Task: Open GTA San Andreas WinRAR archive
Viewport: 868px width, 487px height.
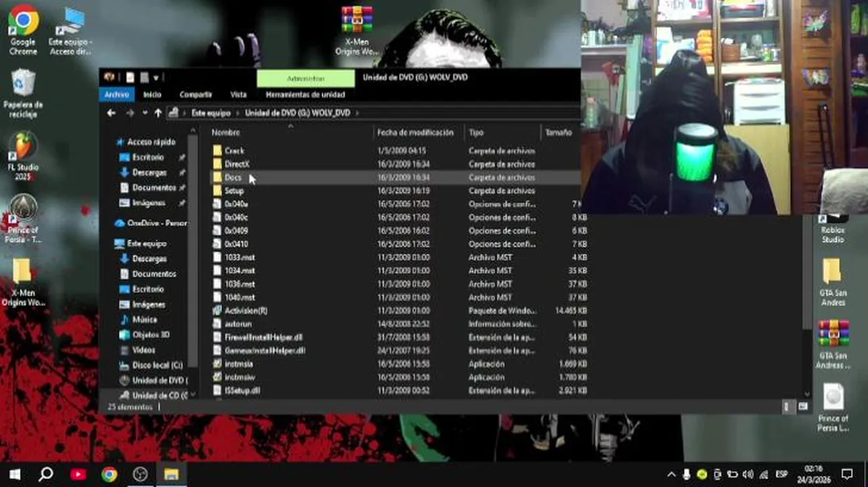Action: coord(832,344)
